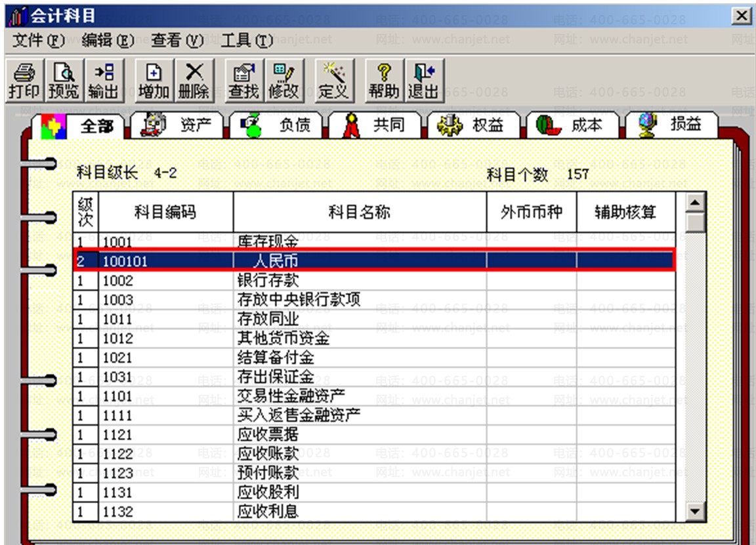Click the 会计科目 window title icon
Screen dimensions: 756x545
click(17, 16)
